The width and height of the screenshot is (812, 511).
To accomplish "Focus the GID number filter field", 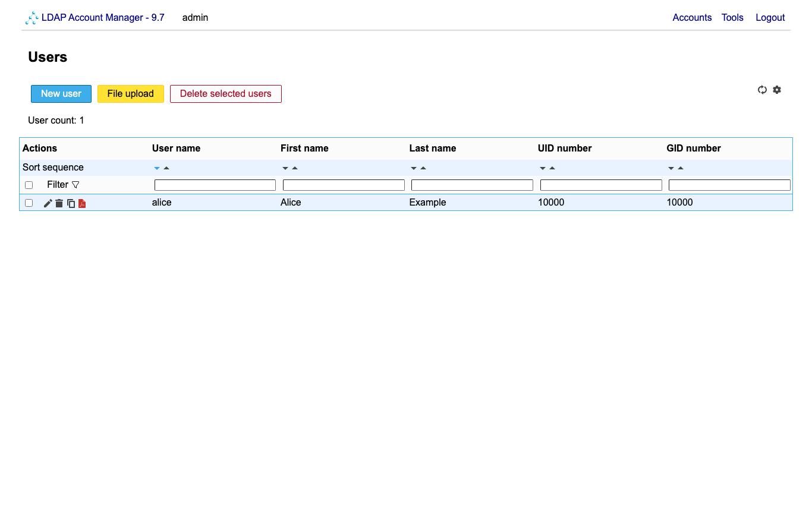I will [729, 185].
